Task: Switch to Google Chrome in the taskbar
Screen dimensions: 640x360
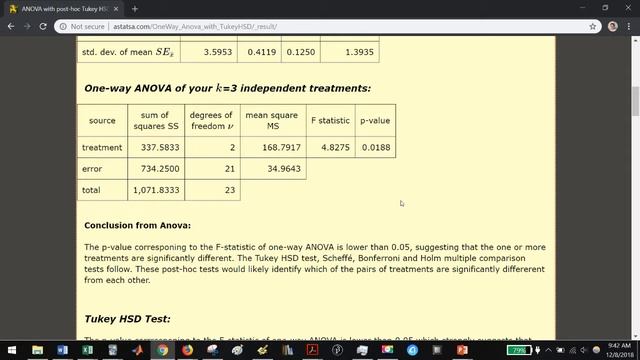Action: 162,350
